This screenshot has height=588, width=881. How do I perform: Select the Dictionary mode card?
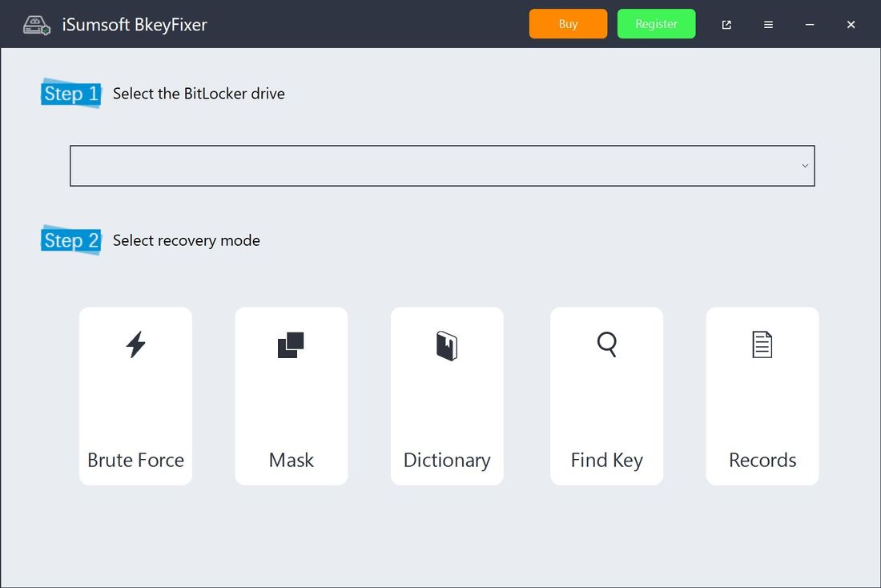coord(447,395)
